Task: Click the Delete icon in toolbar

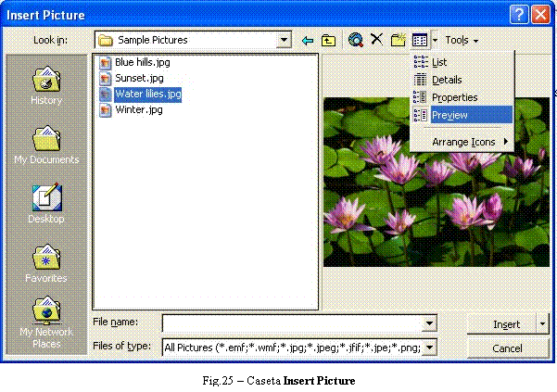Action: click(x=377, y=40)
